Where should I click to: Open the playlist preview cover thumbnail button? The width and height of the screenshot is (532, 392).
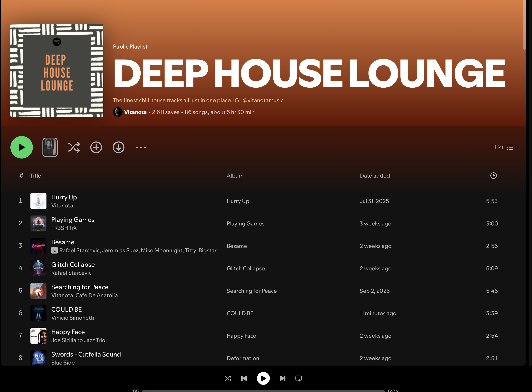(50, 147)
